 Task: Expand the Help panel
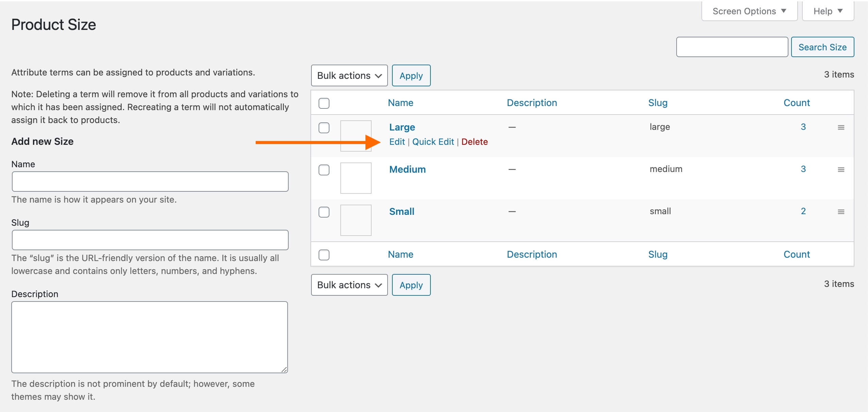coord(828,11)
